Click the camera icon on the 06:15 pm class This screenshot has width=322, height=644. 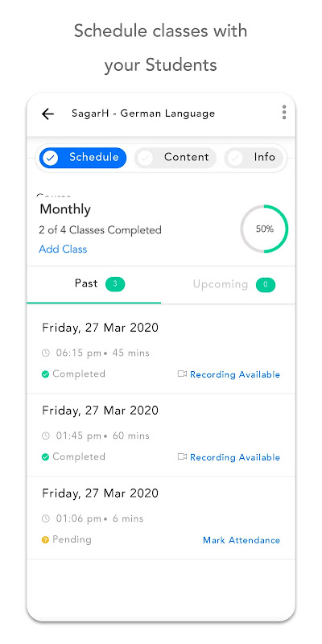(x=182, y=374)
